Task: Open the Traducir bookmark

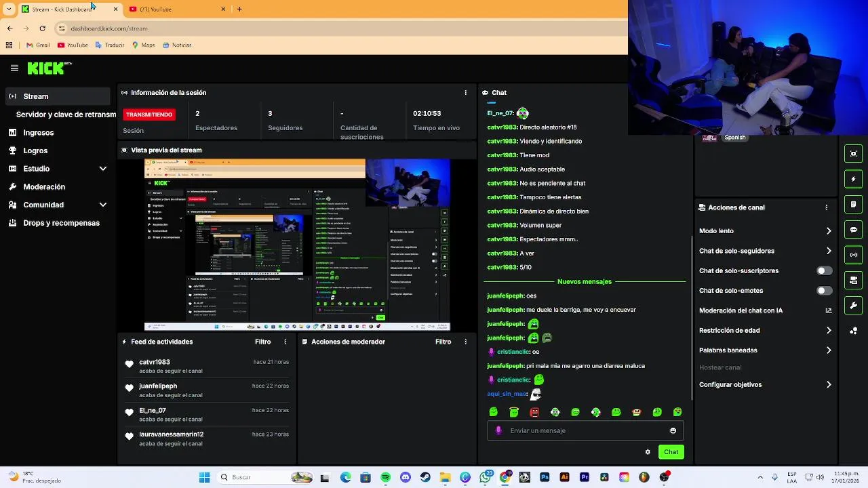Action: [x=110, y=45]
